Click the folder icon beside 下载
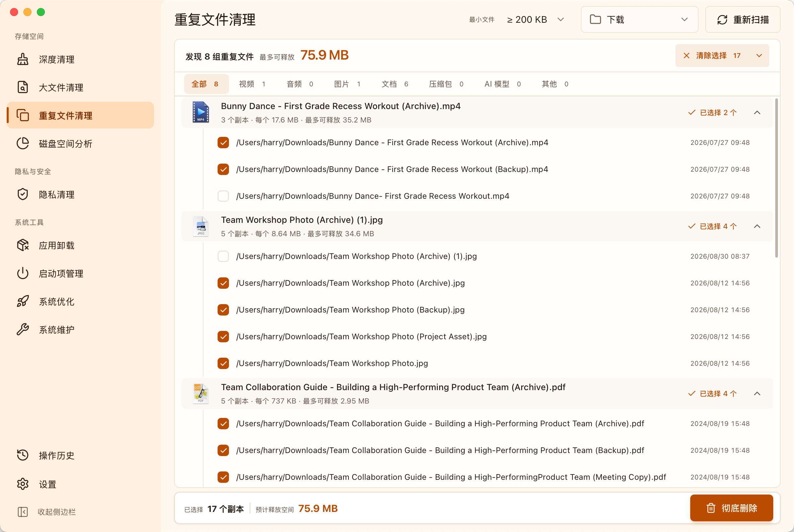This screenshot has width=794, height=532. pyautogui.click(x=595, y=19)
